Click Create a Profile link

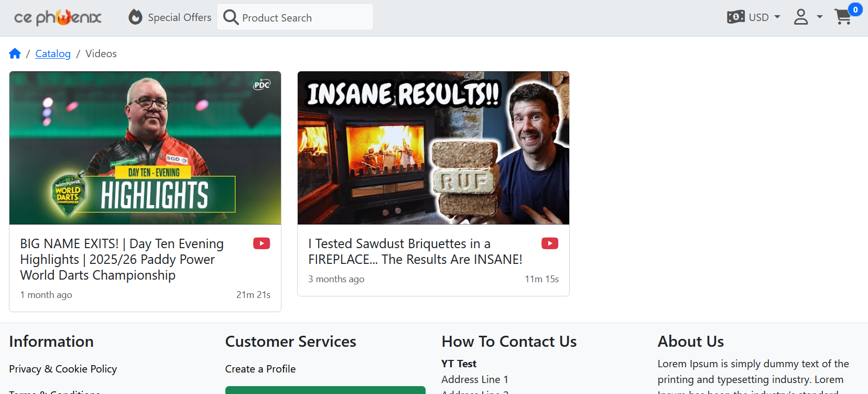pos(261,369)
